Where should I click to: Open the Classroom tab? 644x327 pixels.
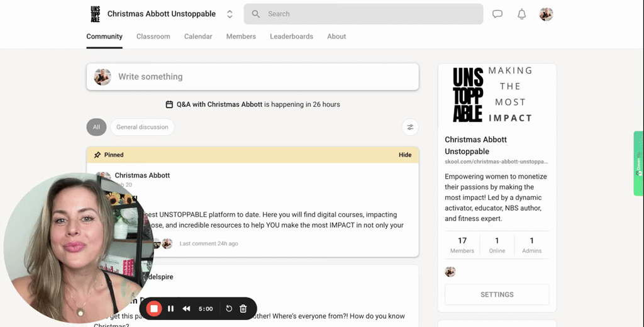click(x=153, y=36)
